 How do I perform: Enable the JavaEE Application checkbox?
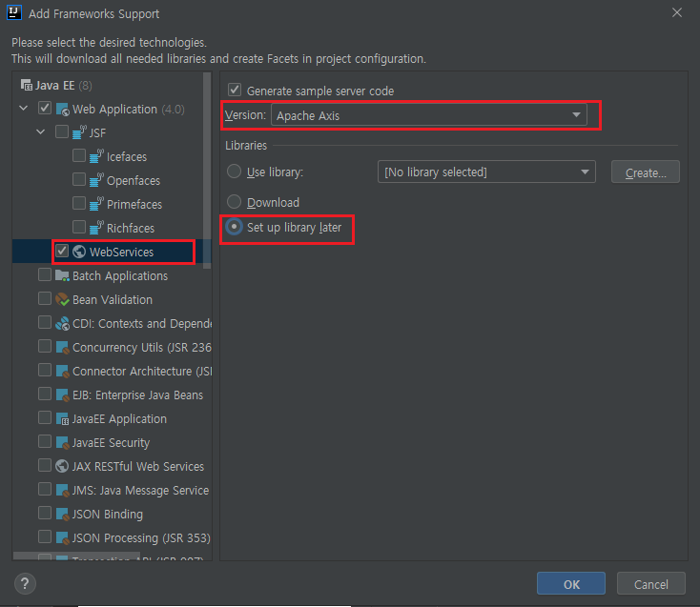coord(45,418)
